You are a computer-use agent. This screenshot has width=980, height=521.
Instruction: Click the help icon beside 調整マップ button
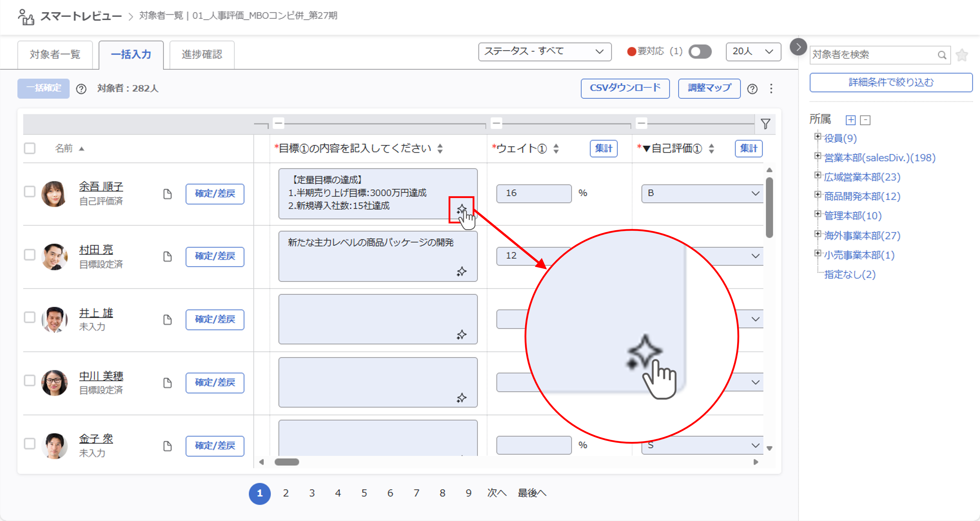pyautogui.click(x=753, y=89)
